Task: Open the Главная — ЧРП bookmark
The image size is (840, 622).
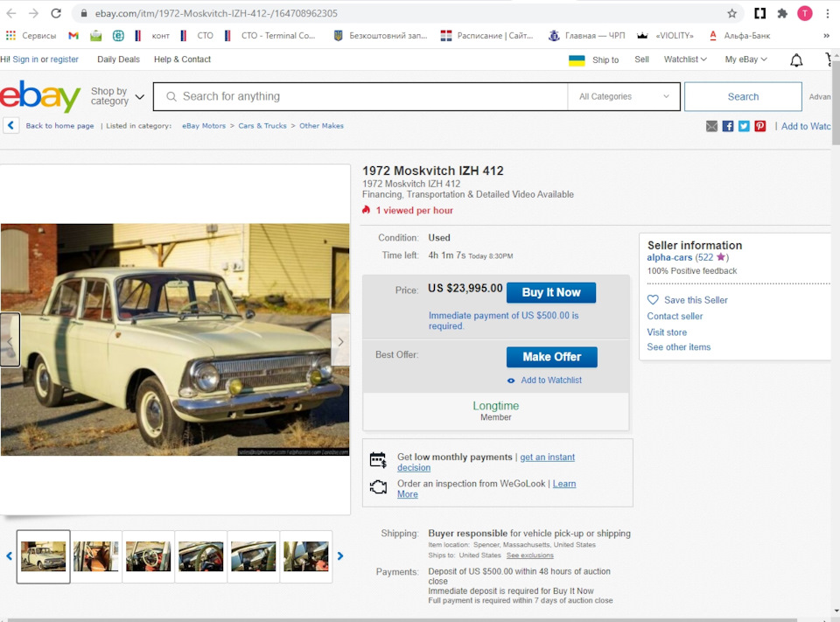Action: coord(586,35)
